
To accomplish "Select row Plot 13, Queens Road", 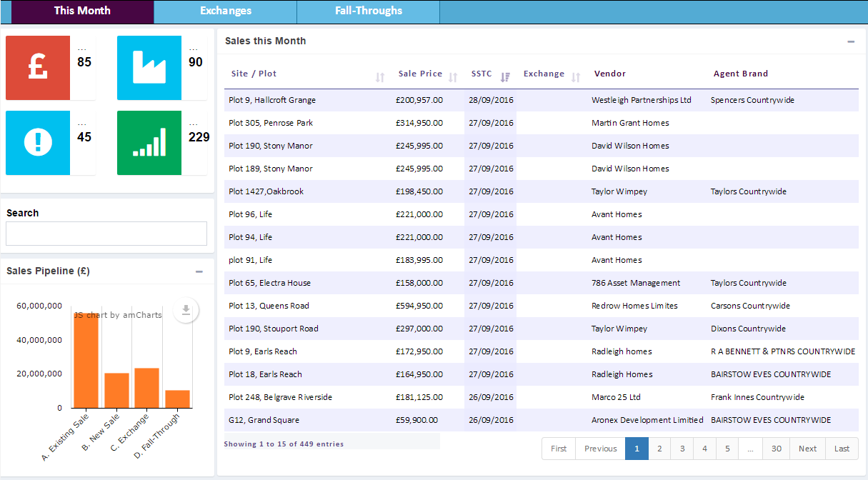I will (542, 306).
